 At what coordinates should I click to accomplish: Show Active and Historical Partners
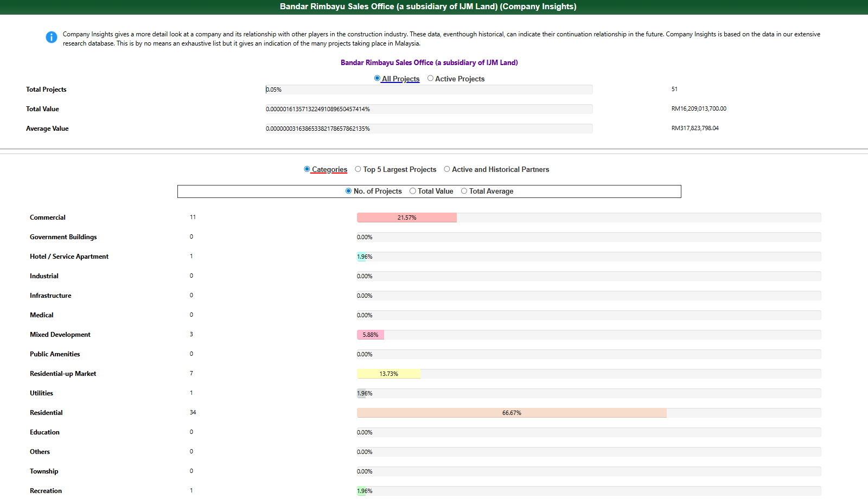(x=447, y=169)
